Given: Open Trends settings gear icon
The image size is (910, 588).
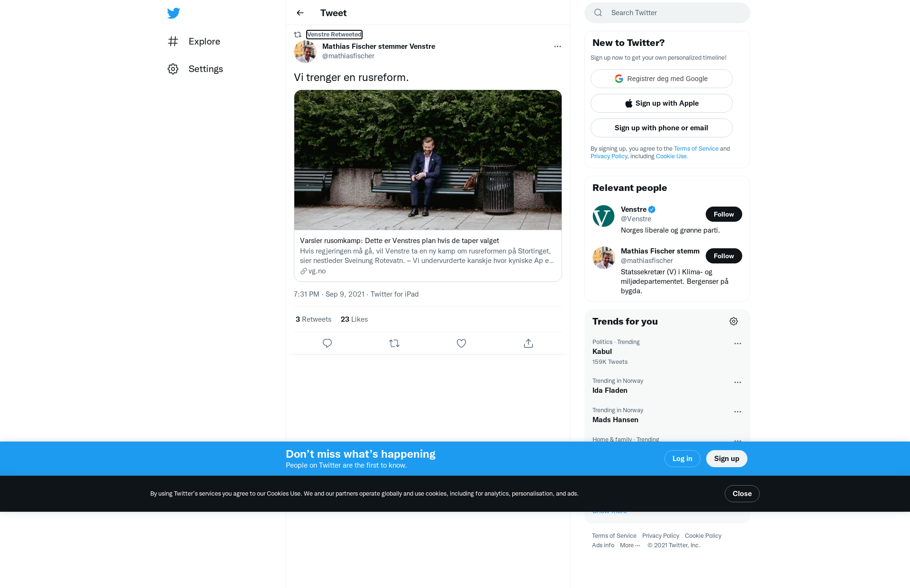Looking at the screenshot, I should coord(734,321).
